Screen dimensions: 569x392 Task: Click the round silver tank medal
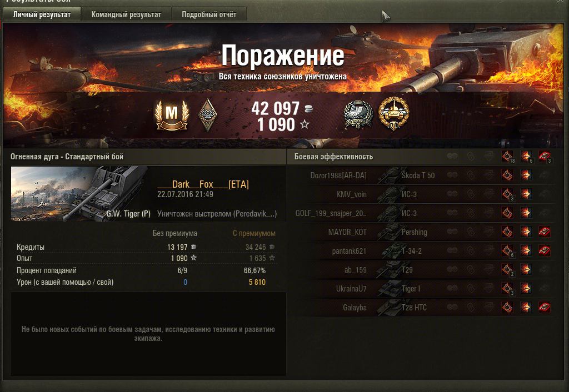(358, 115)
